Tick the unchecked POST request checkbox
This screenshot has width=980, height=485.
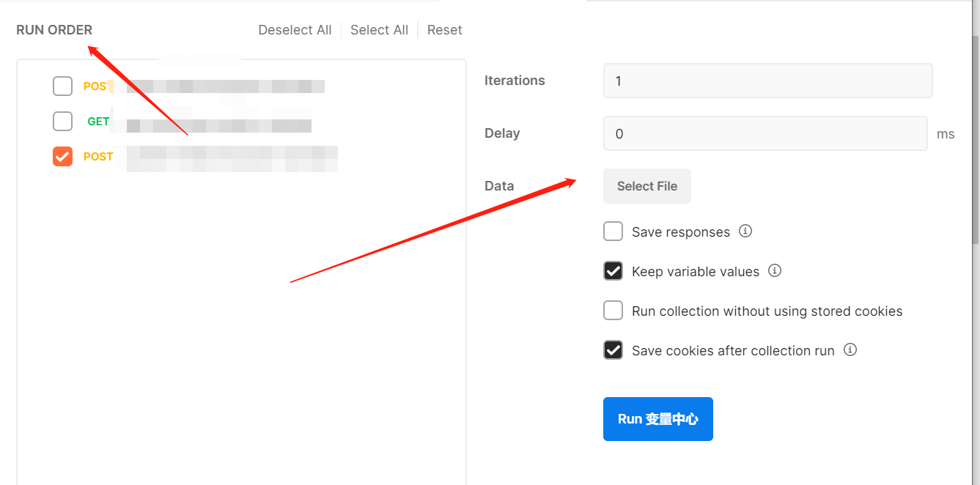pos(63,86)
